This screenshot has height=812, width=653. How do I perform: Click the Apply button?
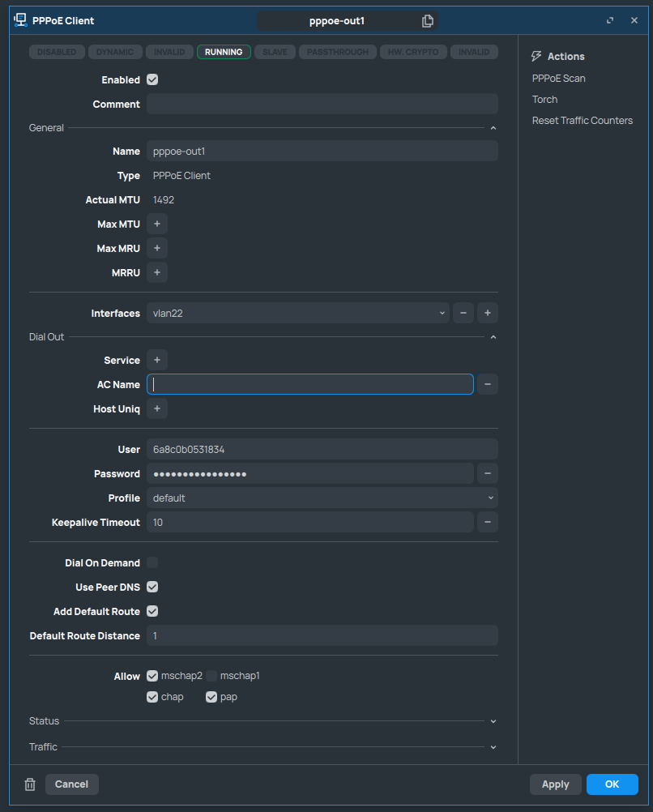tap(555, 784)
